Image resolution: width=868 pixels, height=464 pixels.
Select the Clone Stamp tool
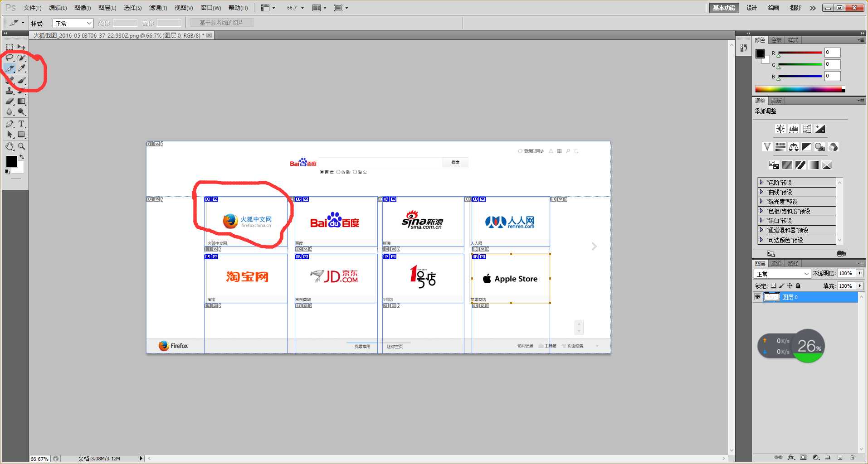[10, 91]
